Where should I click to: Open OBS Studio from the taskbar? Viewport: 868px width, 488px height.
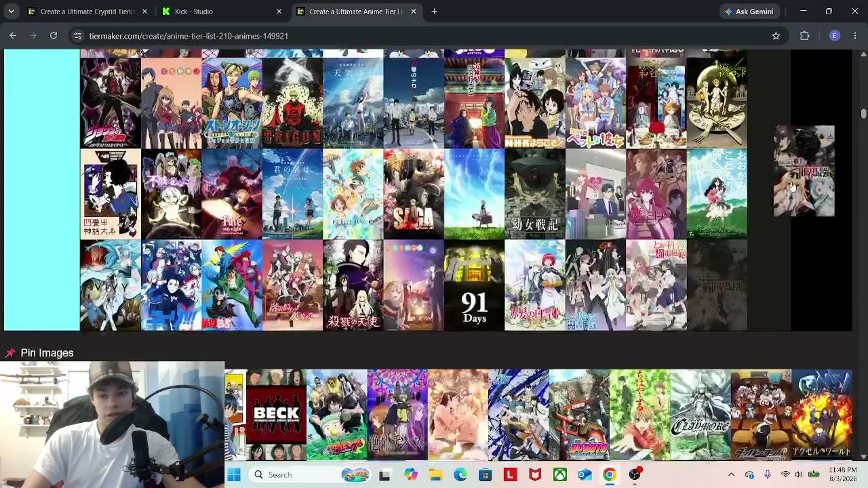[x=635, y=475]
